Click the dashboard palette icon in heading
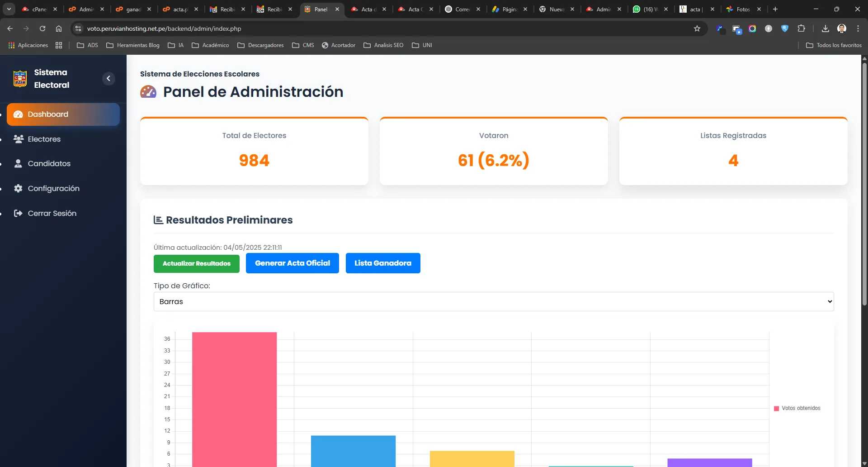868x467 pixels. pos(148,91)
